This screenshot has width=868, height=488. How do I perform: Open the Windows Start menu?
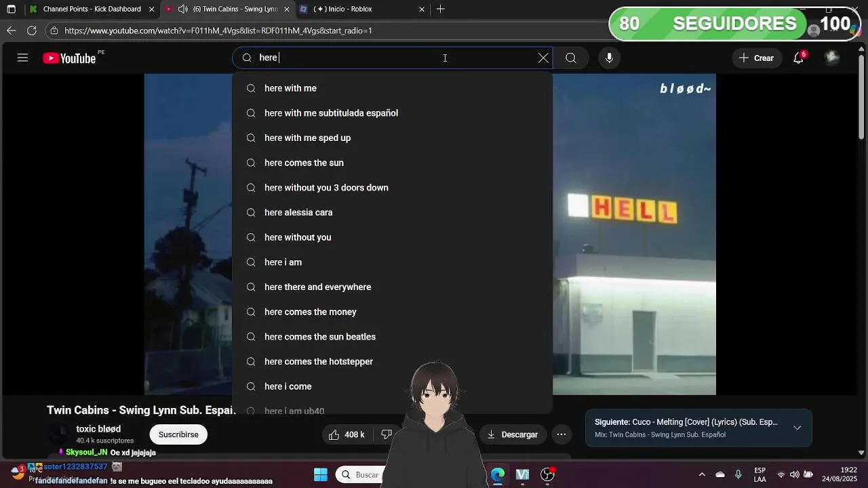(x=321, y=474)
